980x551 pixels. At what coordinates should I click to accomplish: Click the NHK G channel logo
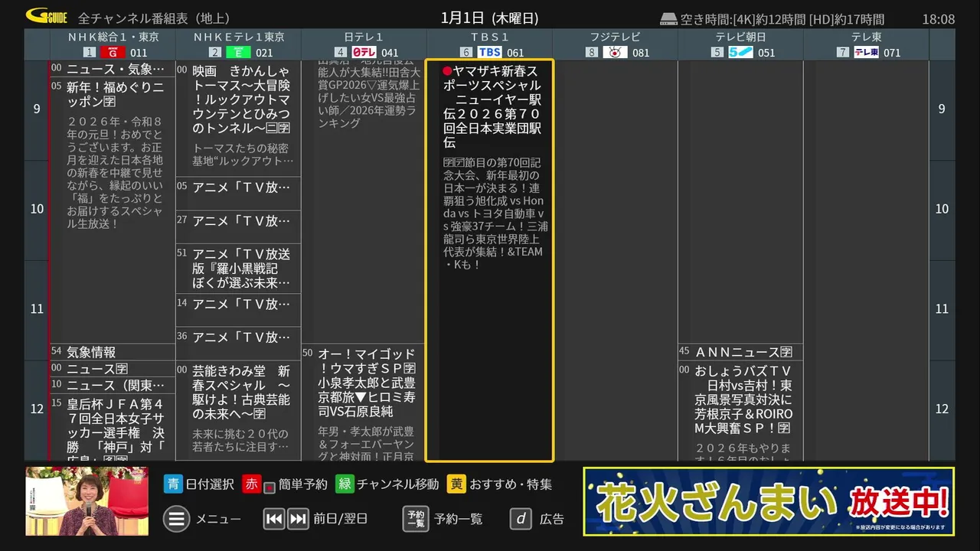coord(113,52)
